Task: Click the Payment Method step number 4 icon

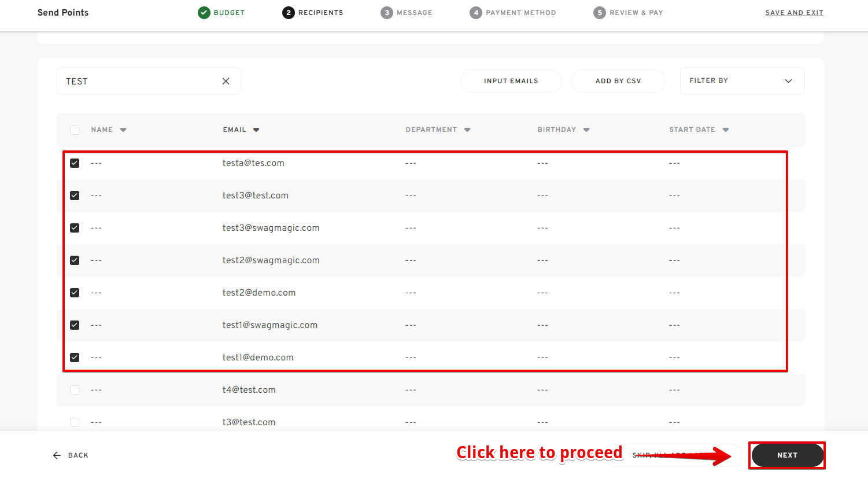Action: (476, 13)
